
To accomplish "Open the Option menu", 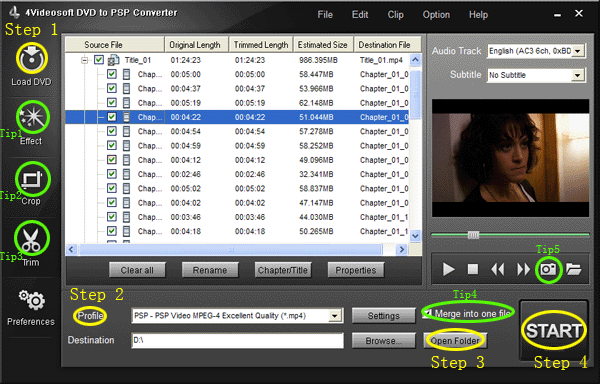I will [436, 15].
